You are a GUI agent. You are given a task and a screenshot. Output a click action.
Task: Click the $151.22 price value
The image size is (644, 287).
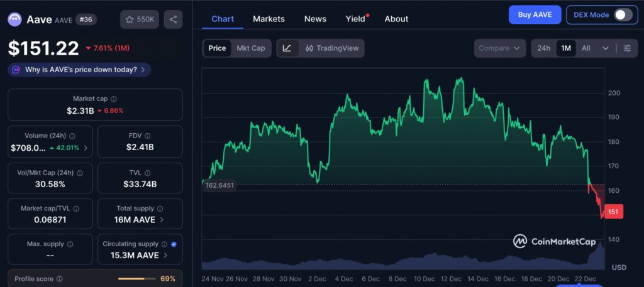(43, 48)
